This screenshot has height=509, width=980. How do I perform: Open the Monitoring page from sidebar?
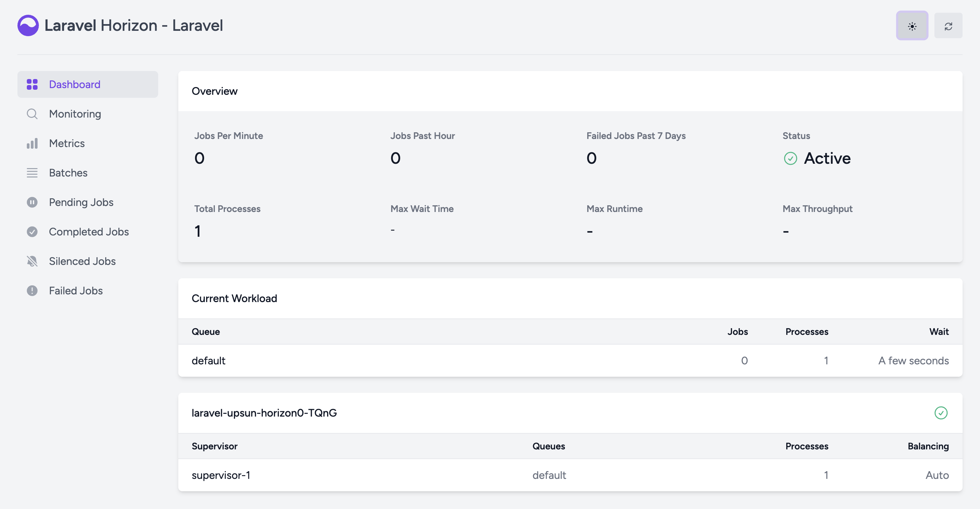74,114
